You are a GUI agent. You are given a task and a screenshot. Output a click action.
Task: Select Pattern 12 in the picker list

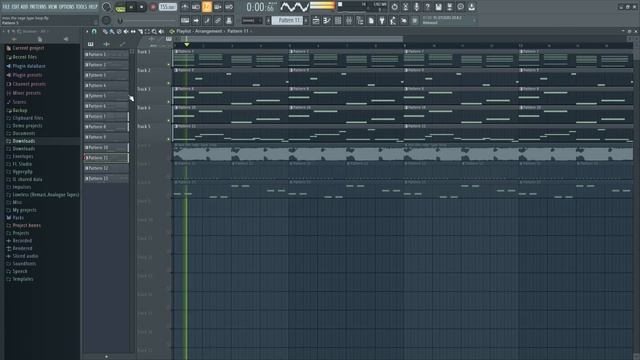[x=106, y=168]
